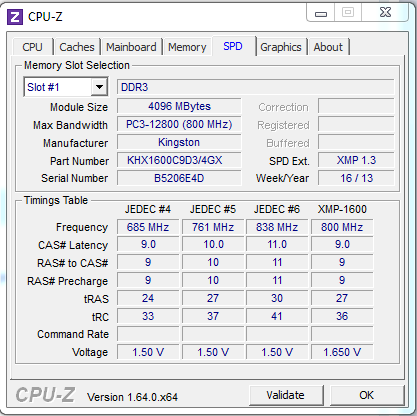Viewport: 417px width, 416px height.
Task: Show the About tab
Action: 328,47
